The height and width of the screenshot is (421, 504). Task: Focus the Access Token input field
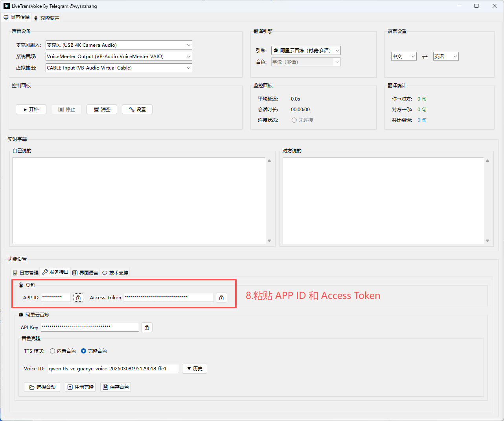(169, 297)
